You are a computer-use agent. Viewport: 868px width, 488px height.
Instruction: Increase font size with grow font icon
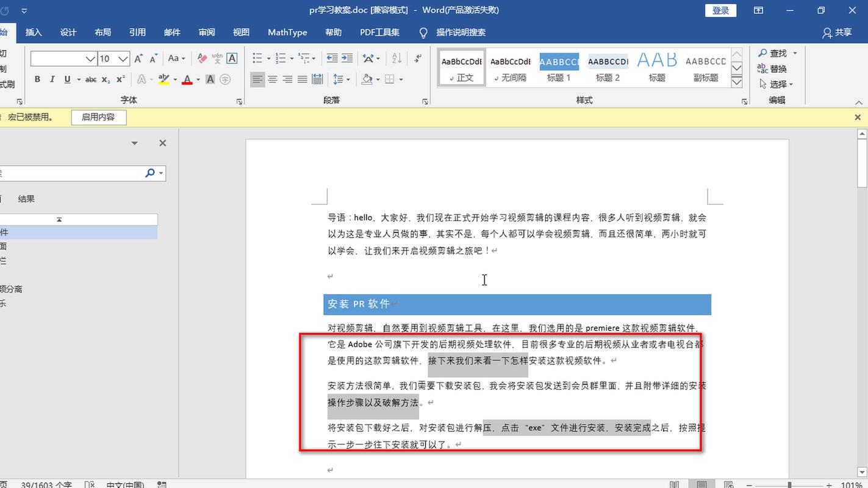pos(138,59)
